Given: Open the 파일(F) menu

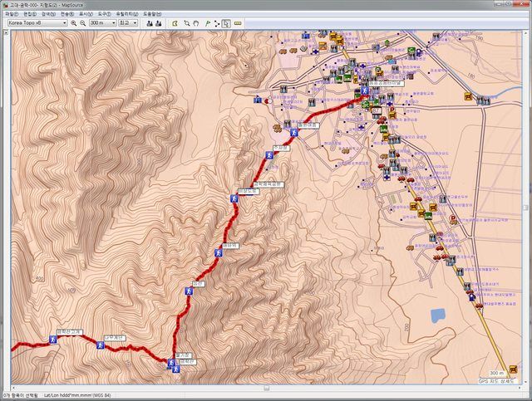Looking at the screenshot, I should pos(12,14).
